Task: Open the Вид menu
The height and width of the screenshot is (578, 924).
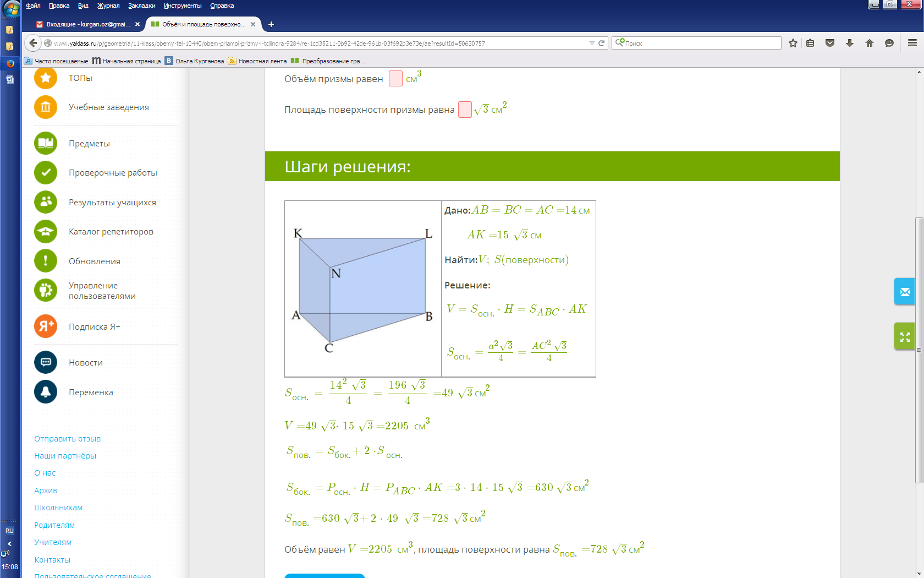Action: (x=83, y=6)
